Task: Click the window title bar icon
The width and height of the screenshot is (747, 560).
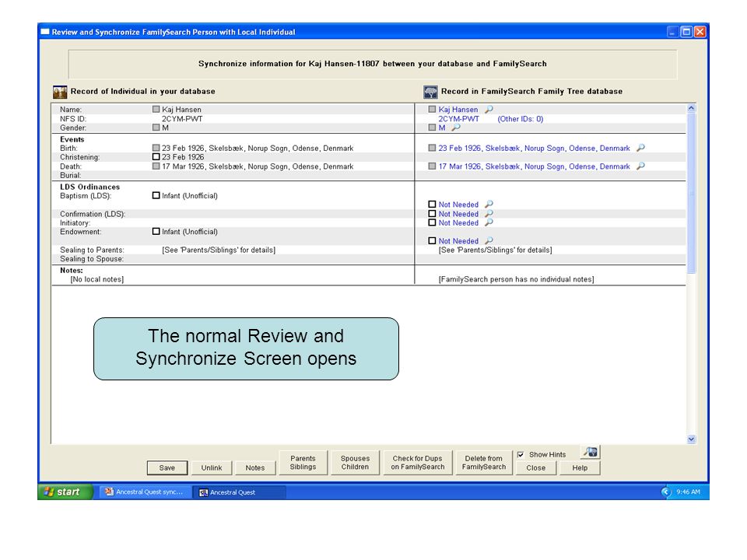Action: pyautogui.click(x=45, y=32)
